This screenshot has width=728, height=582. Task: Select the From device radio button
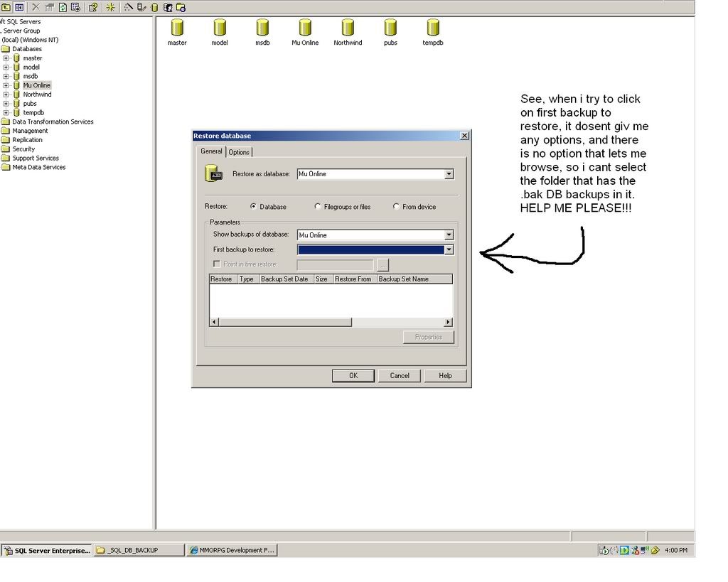pos(396,207)
